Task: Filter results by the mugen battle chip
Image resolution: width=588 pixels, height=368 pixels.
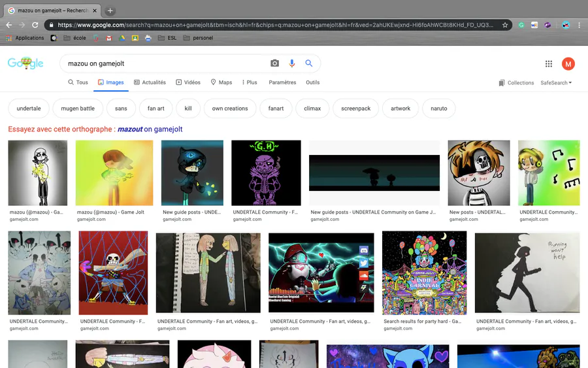Action: 78,109
